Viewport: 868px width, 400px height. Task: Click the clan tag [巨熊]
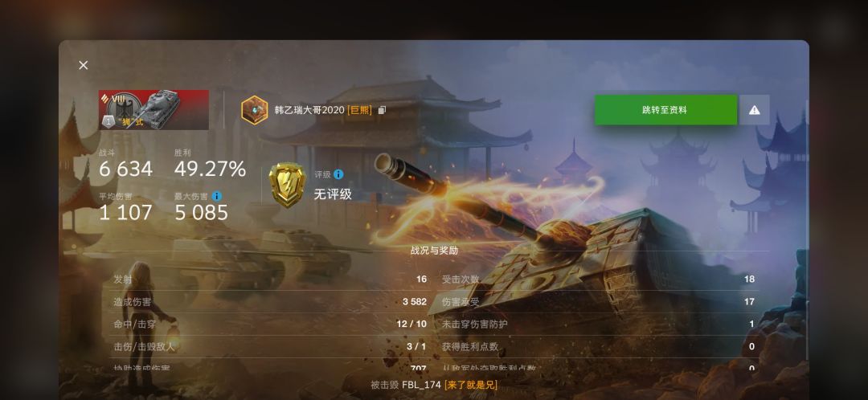point(360,110)
